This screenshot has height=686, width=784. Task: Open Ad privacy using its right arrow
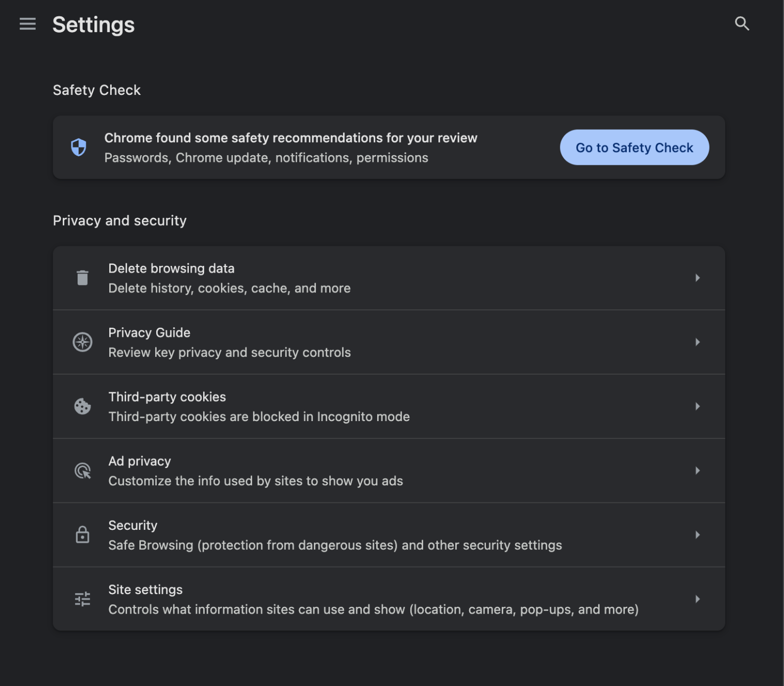[x=698, y=471]
